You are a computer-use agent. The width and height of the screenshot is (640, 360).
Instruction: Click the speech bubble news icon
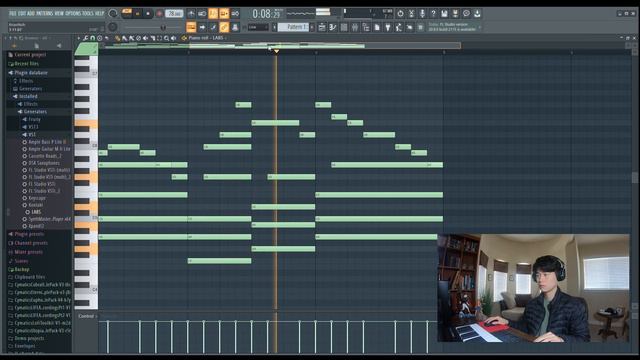point(467,13)
